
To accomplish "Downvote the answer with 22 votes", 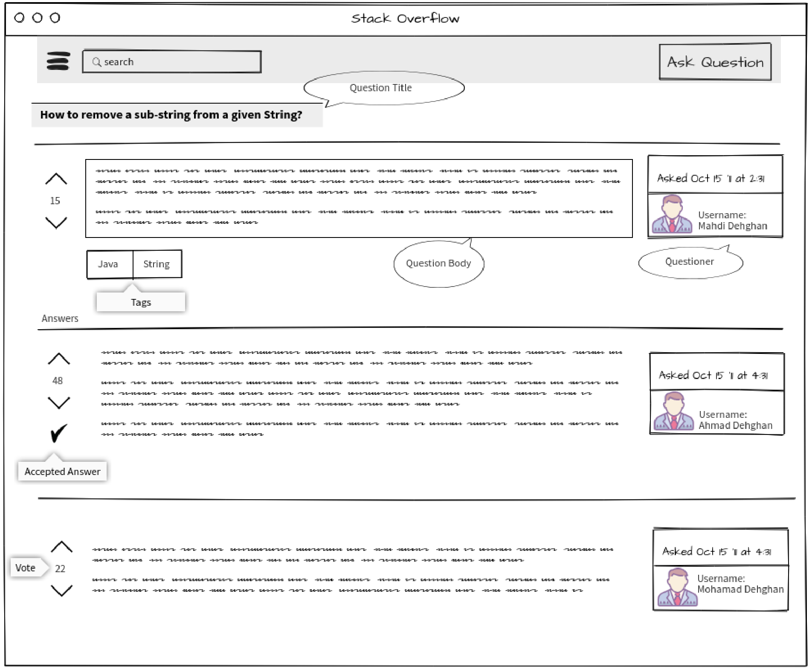I will click(62, 591).
